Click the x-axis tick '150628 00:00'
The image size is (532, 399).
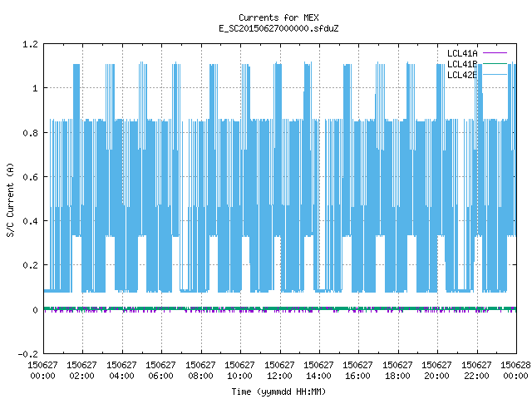coord(515,371)
